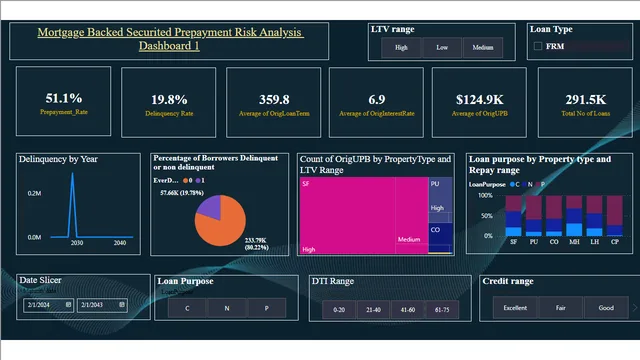Viewport: 640px width, 360px height.
Task: Filter Credit range to Good
Action: click(606, 308)
